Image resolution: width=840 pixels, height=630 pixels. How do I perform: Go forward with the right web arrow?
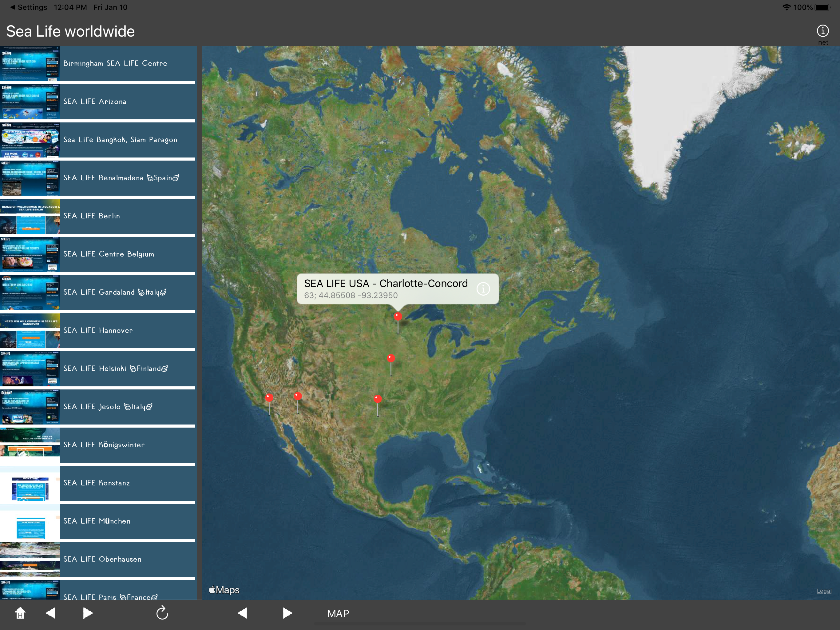[88, 613]
